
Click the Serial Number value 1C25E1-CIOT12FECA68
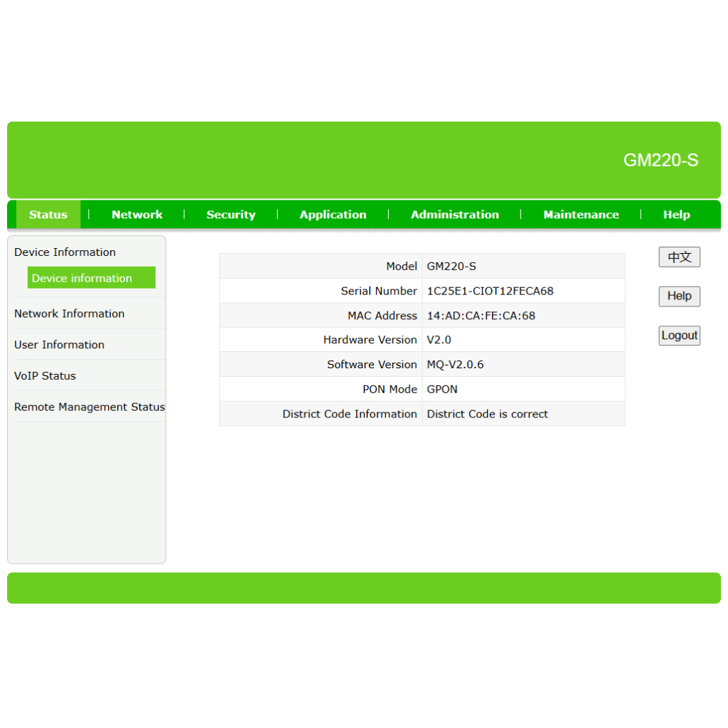490,291
